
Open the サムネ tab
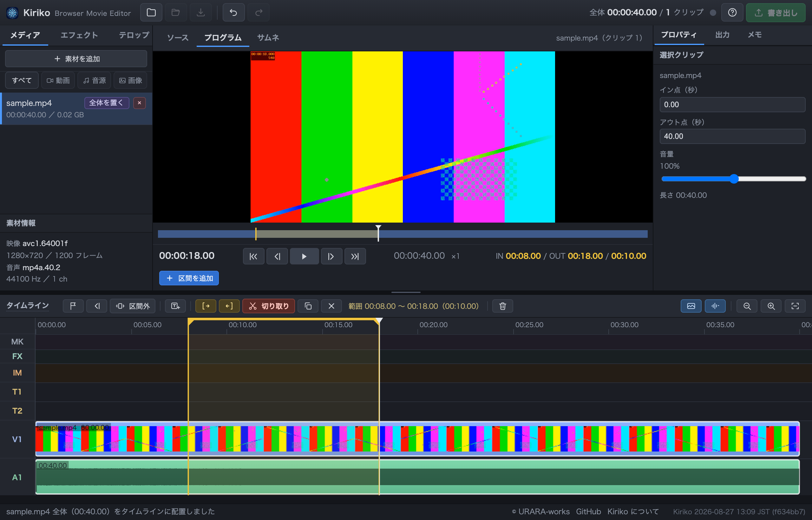tap(268, 37)
